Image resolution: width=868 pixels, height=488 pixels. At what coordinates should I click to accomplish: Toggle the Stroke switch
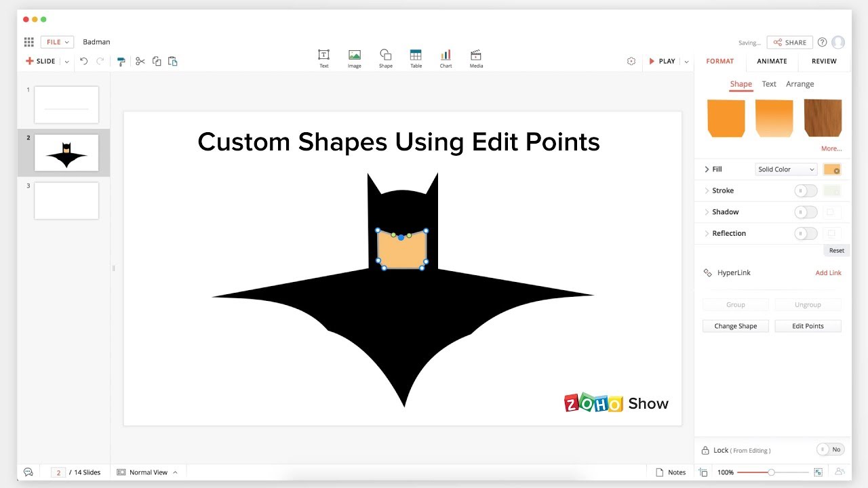pos(806,190)
